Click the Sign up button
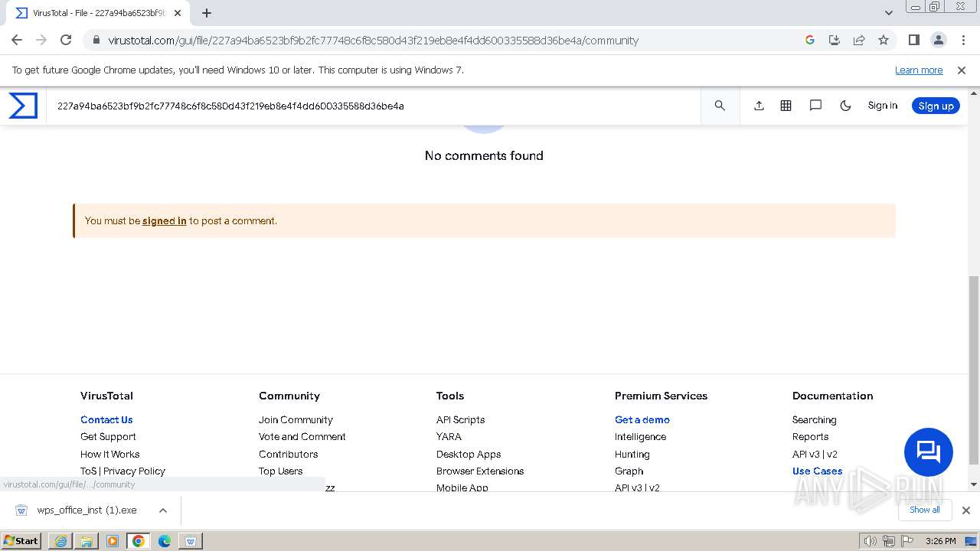 tap(936, 106)
